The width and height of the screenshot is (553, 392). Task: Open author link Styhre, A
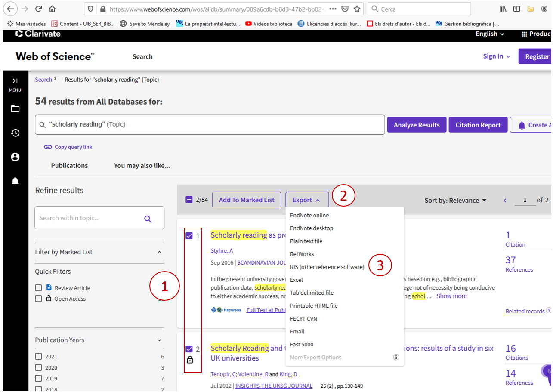coord(222,251)
